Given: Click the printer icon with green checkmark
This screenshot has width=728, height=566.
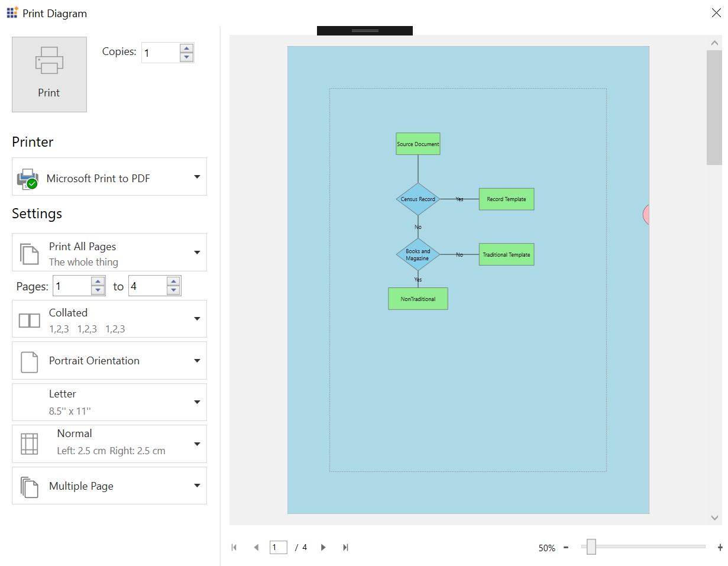Looking at the screenshot, I should click(x=27, y=179).
